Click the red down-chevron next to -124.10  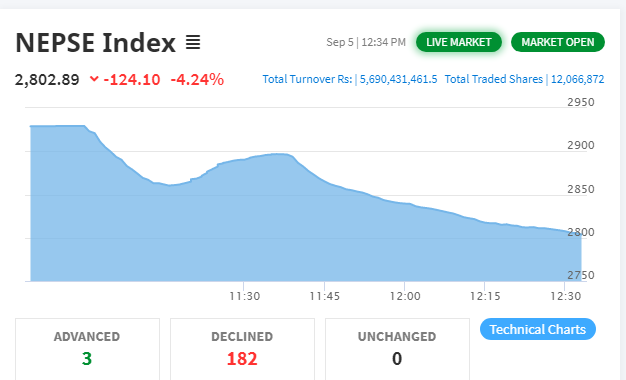click(94, 79)
